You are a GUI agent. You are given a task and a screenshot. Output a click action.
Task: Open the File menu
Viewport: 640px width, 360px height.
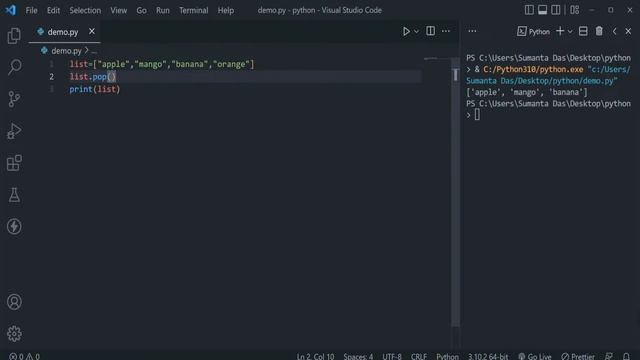[x=31, y=10]
